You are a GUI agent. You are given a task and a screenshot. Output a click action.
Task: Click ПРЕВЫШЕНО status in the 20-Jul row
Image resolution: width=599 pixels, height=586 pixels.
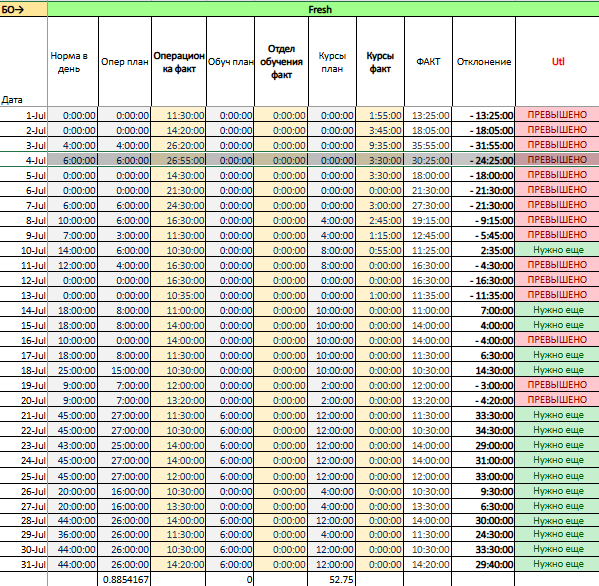557,400
